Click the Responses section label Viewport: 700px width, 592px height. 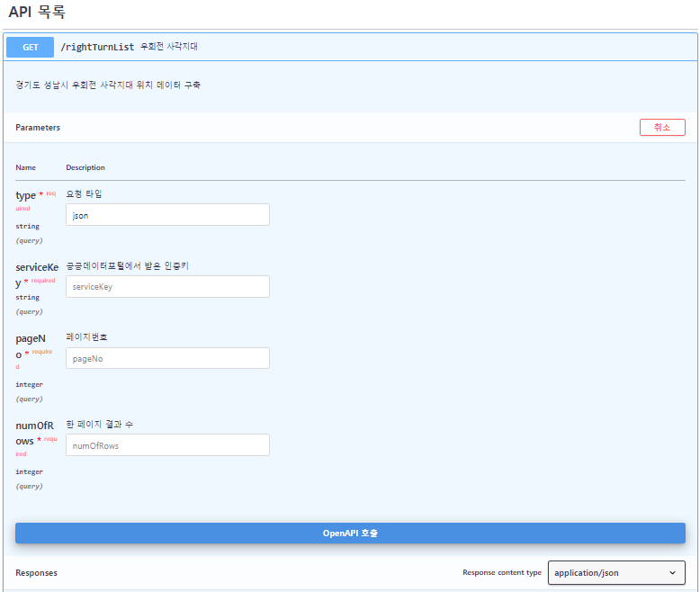tap(36, 573)
